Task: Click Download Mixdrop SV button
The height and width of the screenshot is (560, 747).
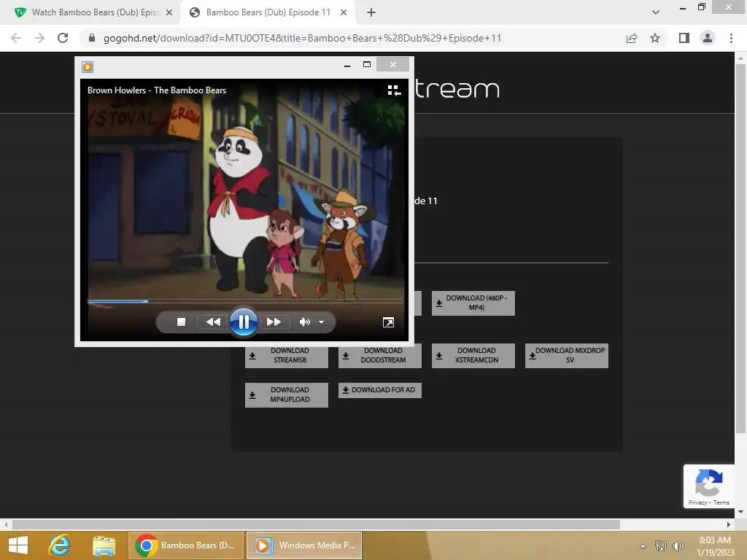Action: point(566,355)
